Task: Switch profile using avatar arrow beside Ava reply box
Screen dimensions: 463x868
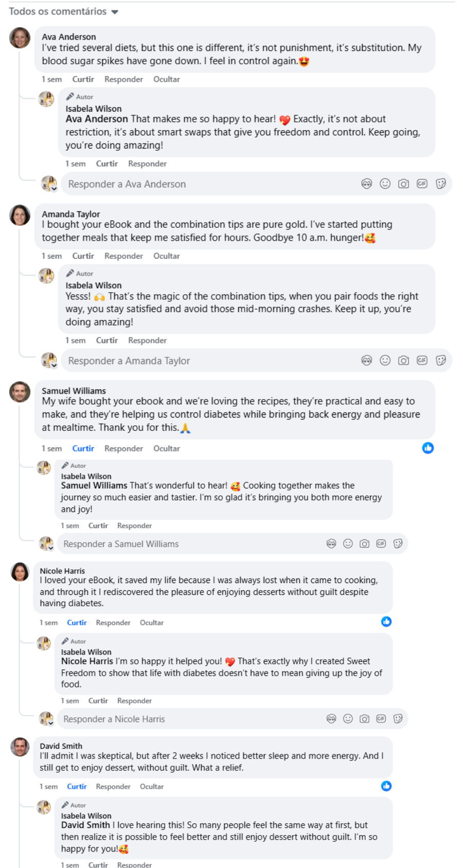Action: [54, 188]
